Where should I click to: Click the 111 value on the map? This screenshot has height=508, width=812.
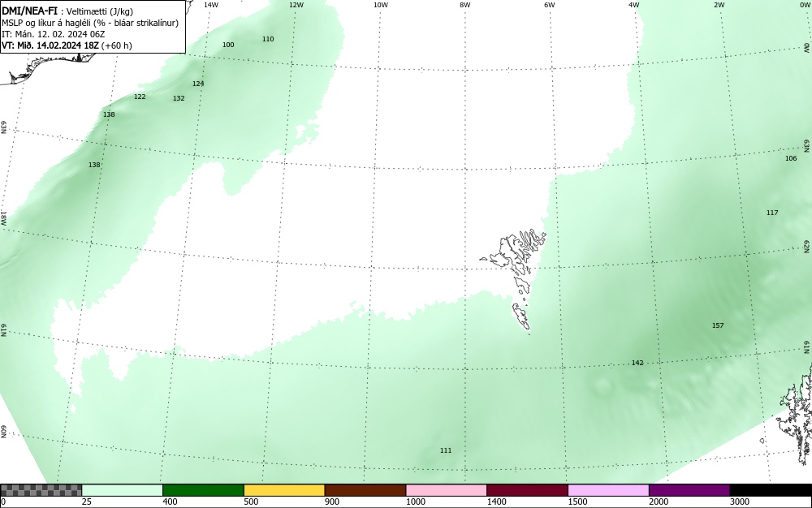click(446, 450)
